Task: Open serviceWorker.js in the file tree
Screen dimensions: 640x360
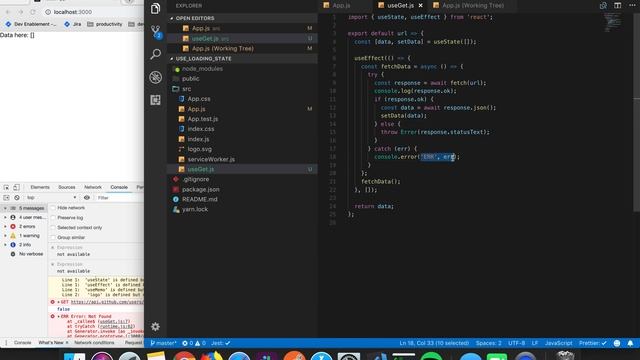Action: 211,159
